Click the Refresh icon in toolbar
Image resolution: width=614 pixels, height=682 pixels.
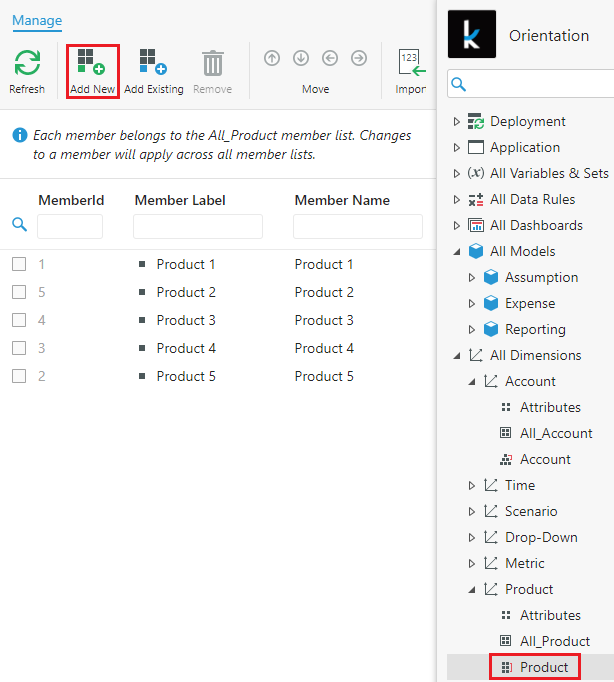point(27,63)
